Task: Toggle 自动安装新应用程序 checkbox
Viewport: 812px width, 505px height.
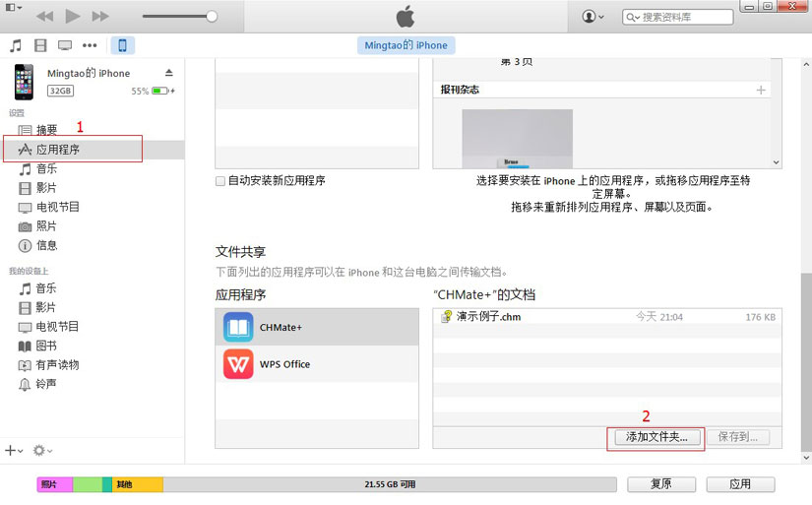Action: (x=220, y=181)
